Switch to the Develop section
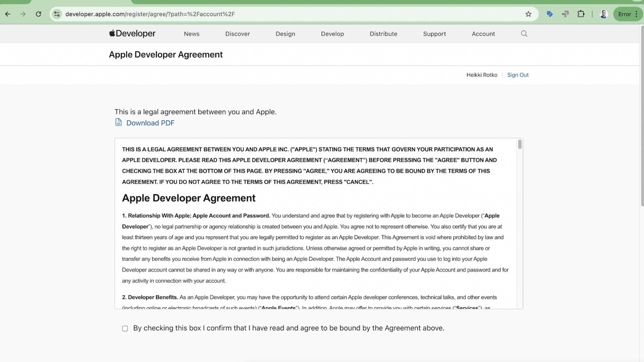 coord(332,32)
